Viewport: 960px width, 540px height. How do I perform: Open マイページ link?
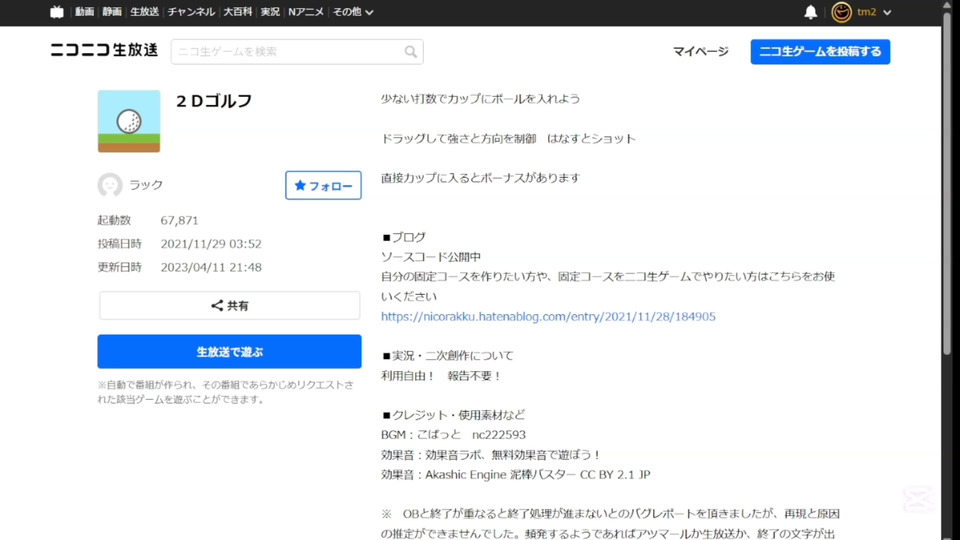tap(700, 51)
